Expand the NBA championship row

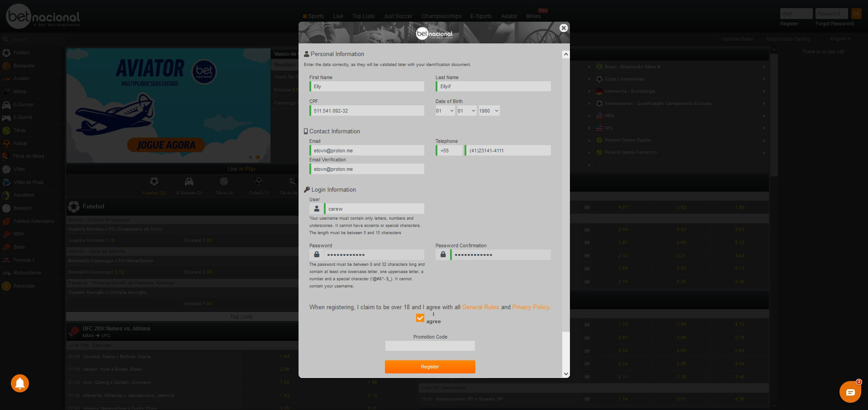(x=679, y=115)
